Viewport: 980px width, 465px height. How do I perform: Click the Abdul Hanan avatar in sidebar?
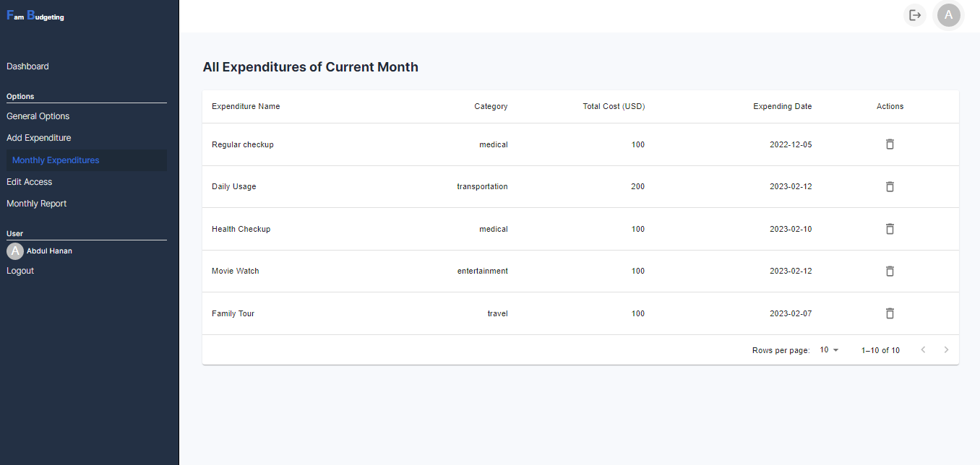pyautogui.click(x=15, y=251)
